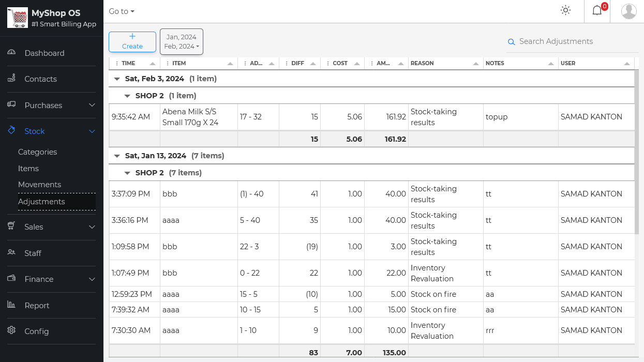644x362 pixels.
Task: Collapse the Sat, Feb 3, 2024 group
Action: point(116,79)
